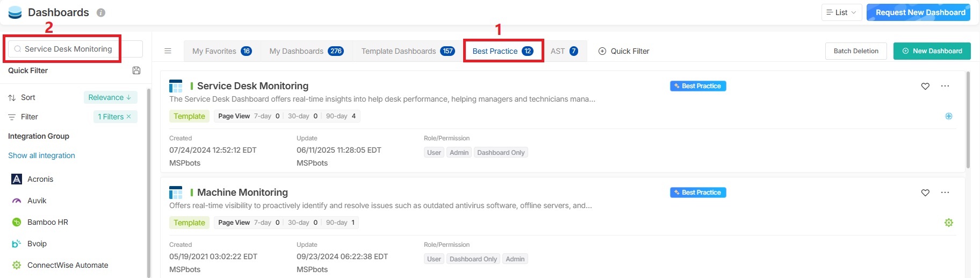Click the info icon beside Dashboards title
980x278 pixels.
(x=101, y=13)
